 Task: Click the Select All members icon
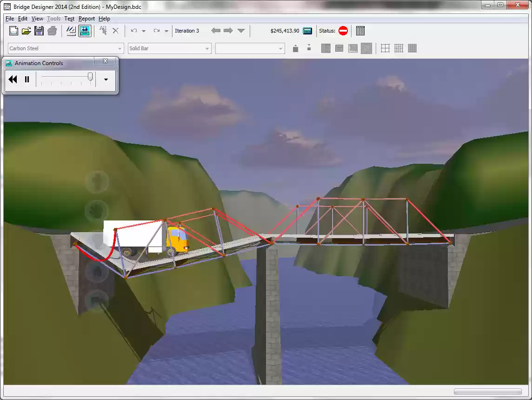coord(103,31)
